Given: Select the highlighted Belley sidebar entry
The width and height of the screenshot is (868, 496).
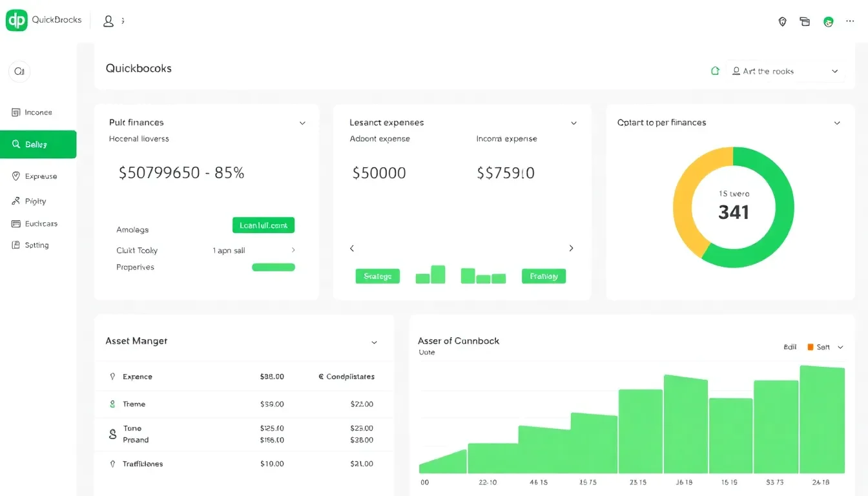Looking at the screenshot, I should pos(39,144).
